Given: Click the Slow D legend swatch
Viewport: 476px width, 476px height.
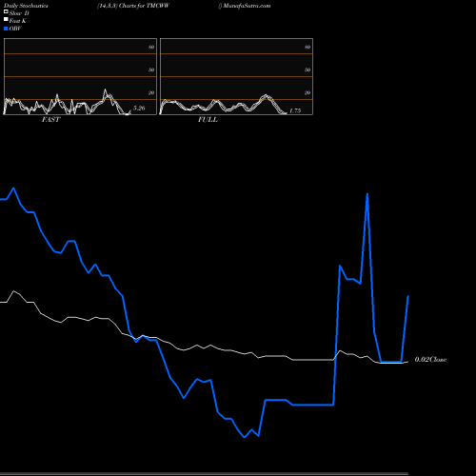Looking at the screenshot, I should point(6,12).
